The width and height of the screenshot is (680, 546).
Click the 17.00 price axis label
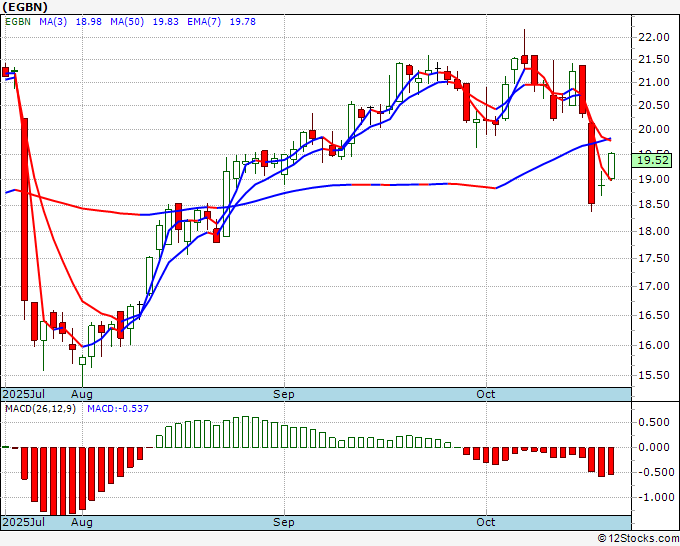pyautogui.click(x=654, y=286)
